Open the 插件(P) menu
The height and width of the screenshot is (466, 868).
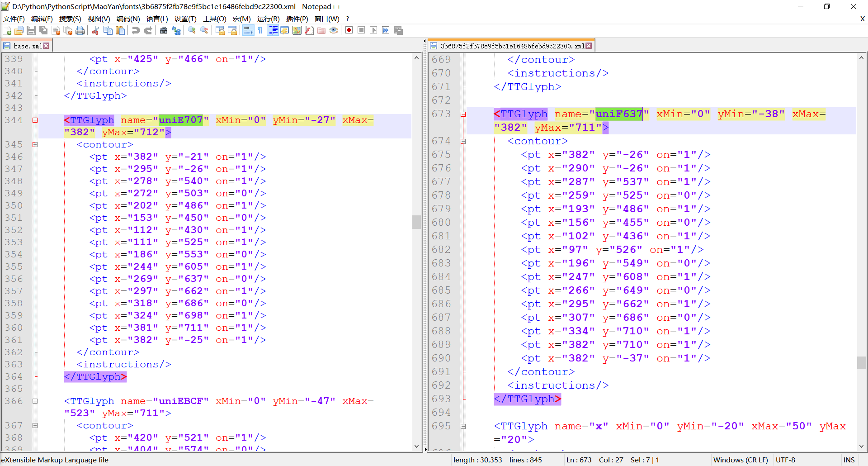297,19
